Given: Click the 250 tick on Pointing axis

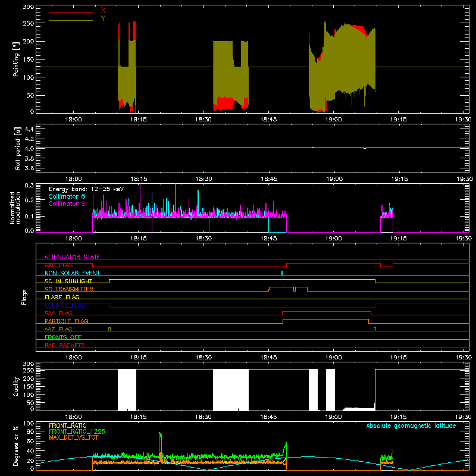Looking at the screenshot, I should (29, 23).
